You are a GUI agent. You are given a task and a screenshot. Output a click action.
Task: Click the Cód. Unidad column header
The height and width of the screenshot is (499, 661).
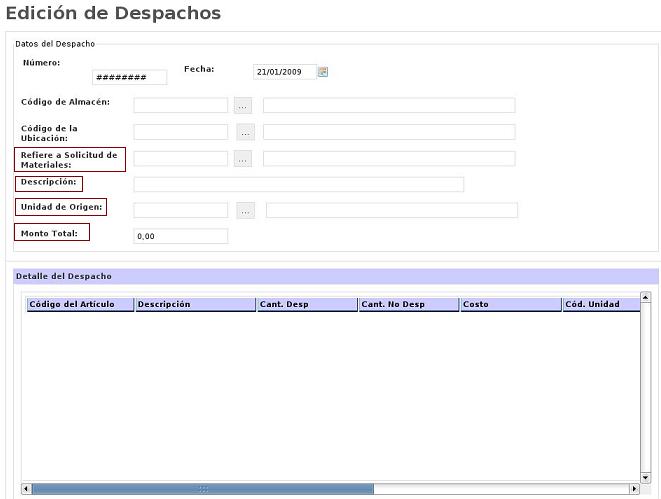[600, 304]
